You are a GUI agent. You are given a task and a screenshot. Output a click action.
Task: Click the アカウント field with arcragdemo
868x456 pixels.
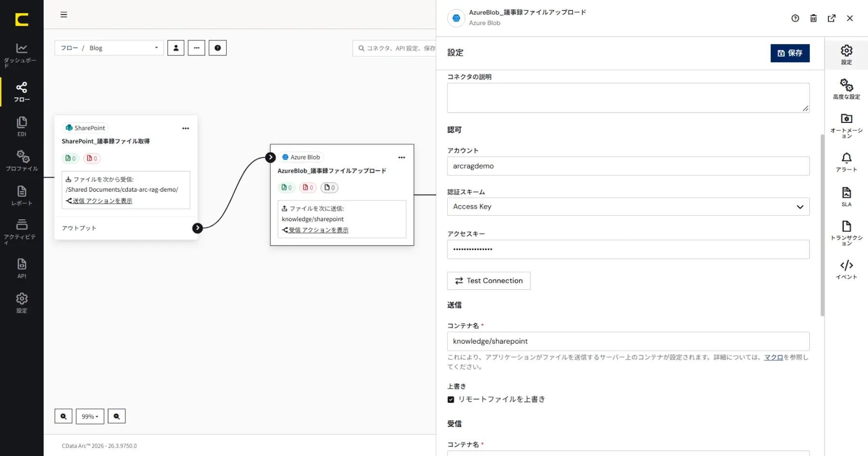tap(628, 166)
